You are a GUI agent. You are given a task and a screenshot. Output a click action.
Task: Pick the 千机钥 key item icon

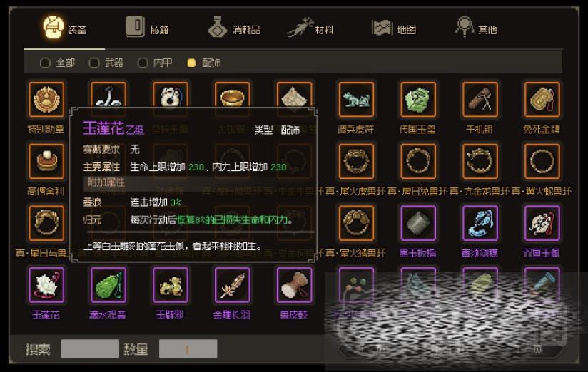480,100
